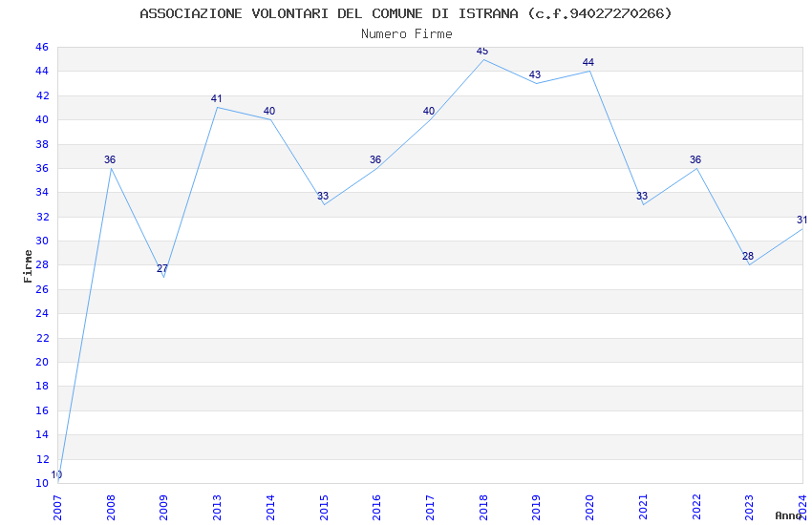Click the data value 28 at the 2023 point
This screenshot has width=812, height=525.
(x=748, y=256)
